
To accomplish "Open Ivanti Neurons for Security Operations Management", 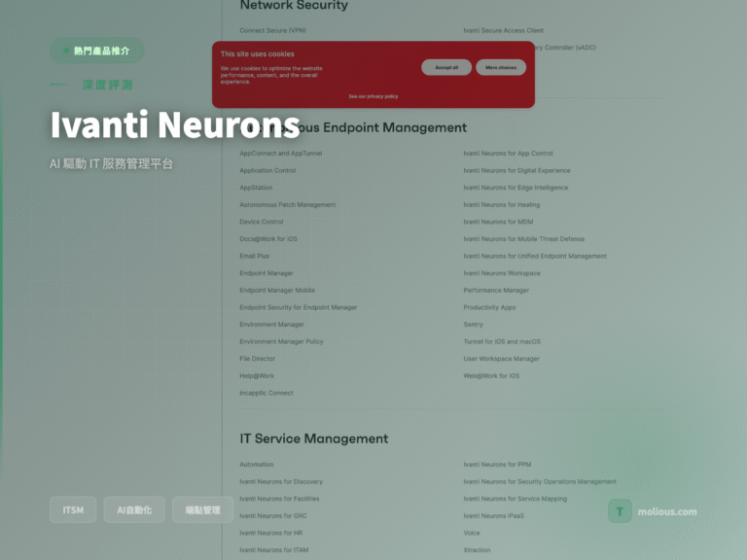I will coord(540,482).
